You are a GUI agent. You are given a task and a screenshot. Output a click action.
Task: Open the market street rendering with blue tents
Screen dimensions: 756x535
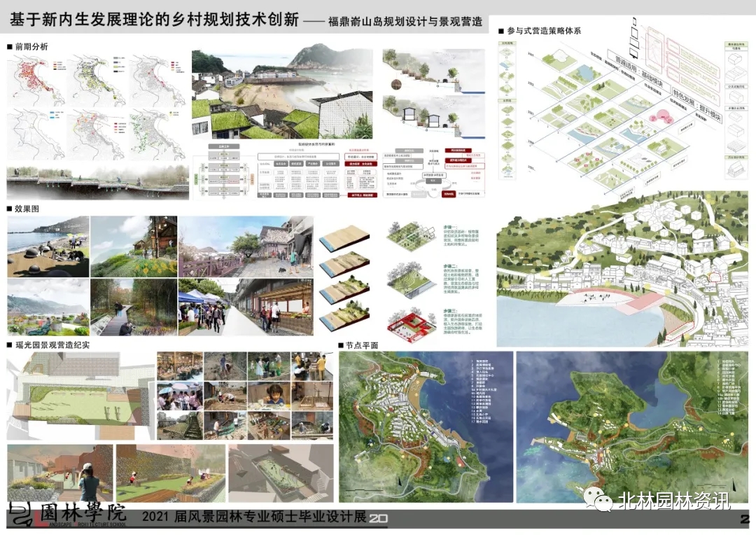coord(246,307)
